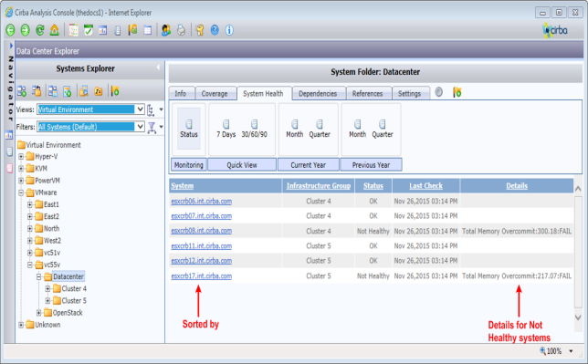Click the table scrollbar up arrow
Screen dimensions: 588x364
578,189
